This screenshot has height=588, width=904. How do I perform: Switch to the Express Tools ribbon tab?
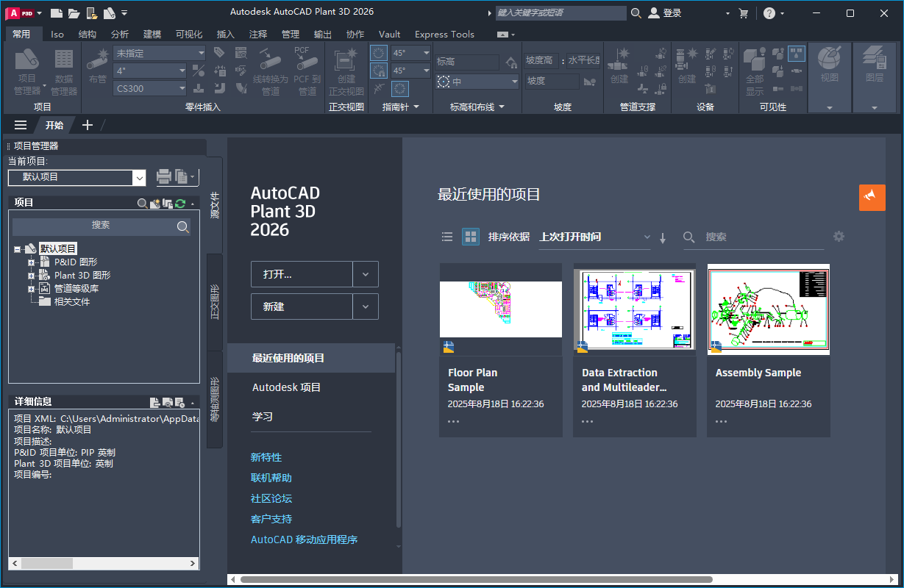[444, 34]
